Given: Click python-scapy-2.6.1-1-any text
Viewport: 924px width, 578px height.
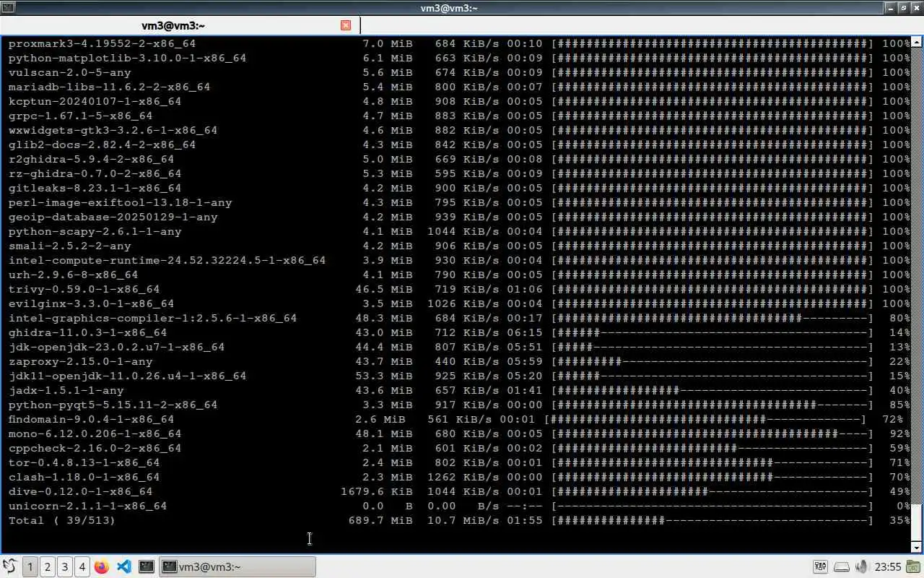Looking at the screenshot, I should (95, 231).
